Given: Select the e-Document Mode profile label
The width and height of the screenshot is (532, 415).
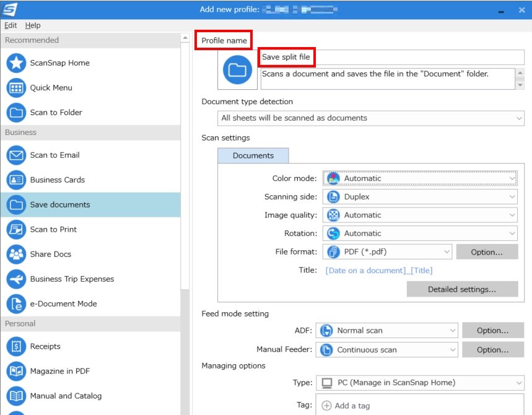Looking at the screenshot, I should click(x=63, y=304).
